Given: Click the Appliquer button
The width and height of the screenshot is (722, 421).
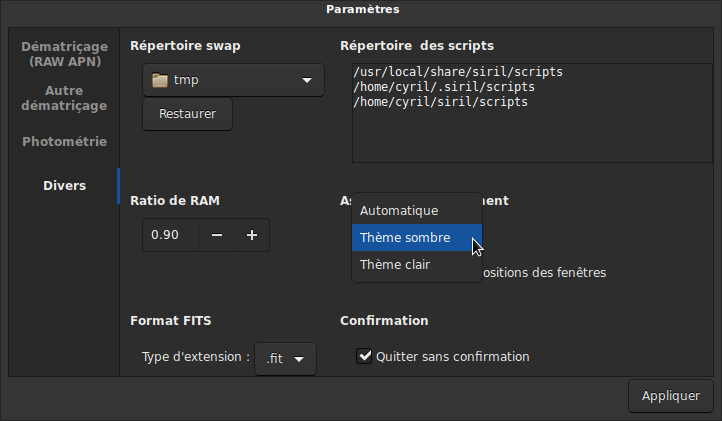Looking at the screenshot, I should [670, 396].
